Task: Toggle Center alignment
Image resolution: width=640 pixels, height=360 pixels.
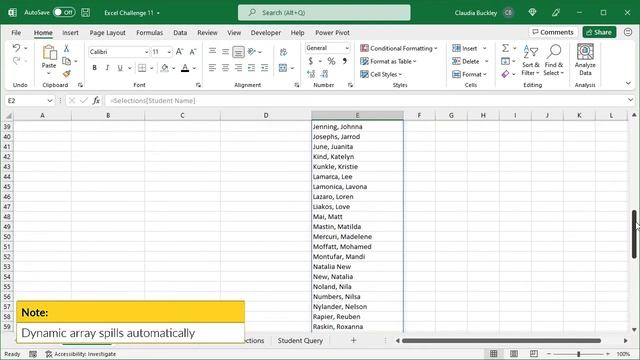Action: [225, 68]
